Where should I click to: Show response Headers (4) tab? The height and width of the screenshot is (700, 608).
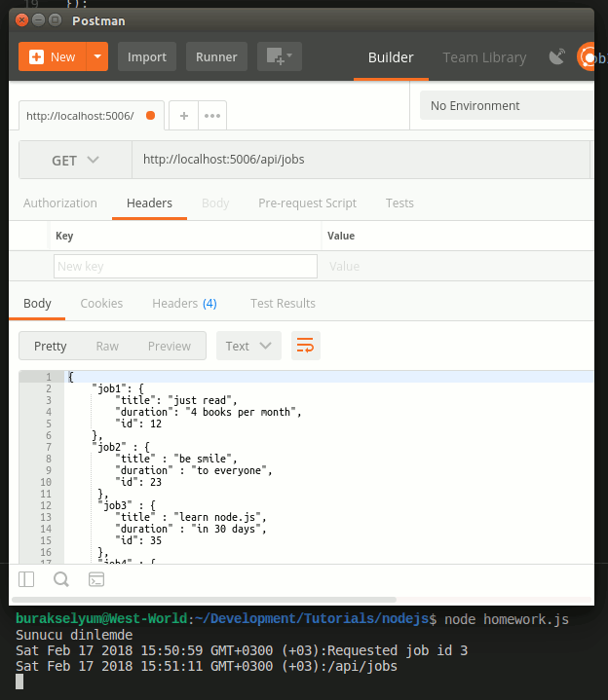(x=184, y=304)
